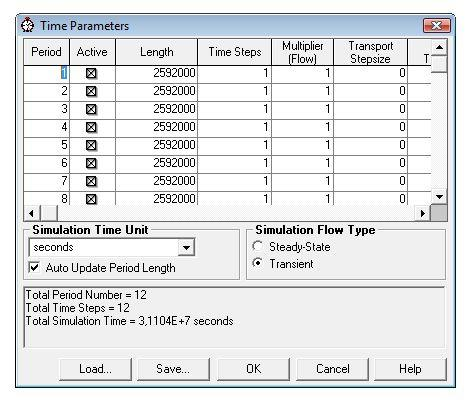
Task: Click the Load... button
Action: click(x=95, y=369)
